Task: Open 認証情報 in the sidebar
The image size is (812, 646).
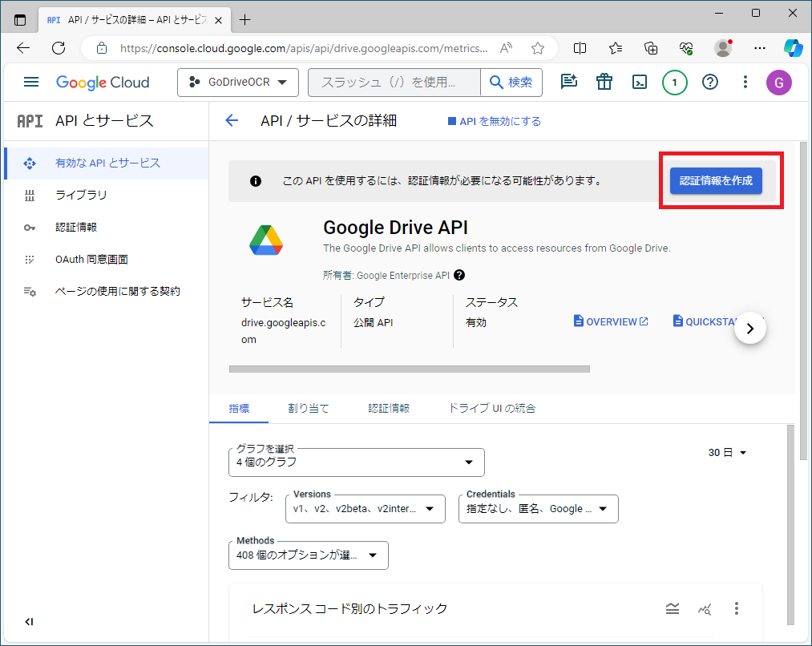Action: click(x=107, y=228)
